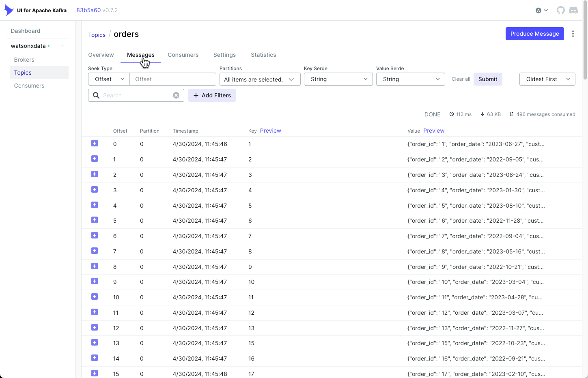588x378 pixels.
Task: Open the user account menu
Action: (542, 11)
